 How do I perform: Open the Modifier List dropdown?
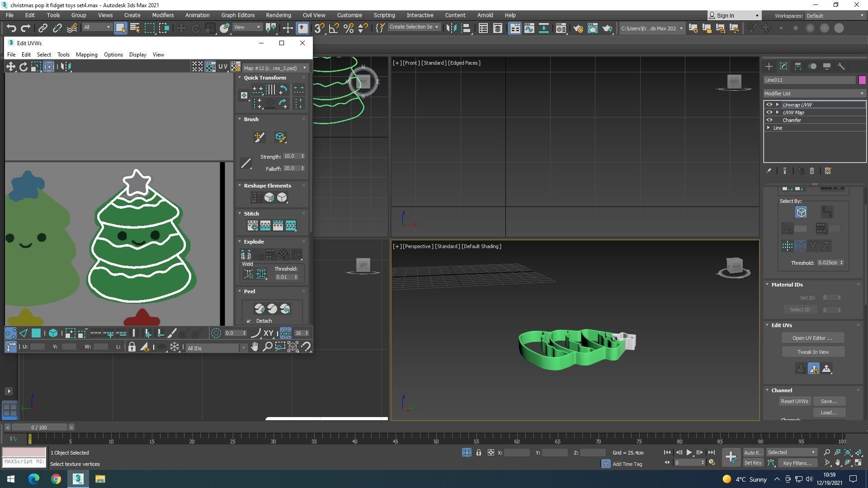tap(814, 94)
